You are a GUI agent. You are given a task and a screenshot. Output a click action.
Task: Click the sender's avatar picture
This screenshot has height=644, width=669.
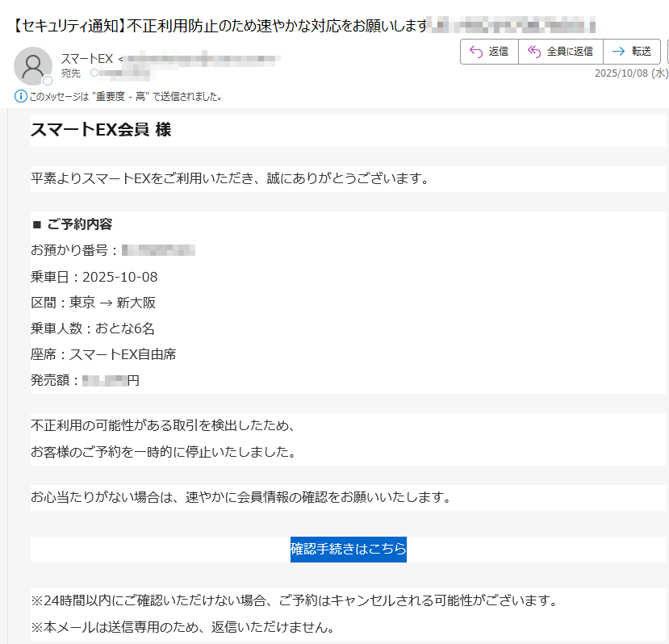click(x=33, y=65)
